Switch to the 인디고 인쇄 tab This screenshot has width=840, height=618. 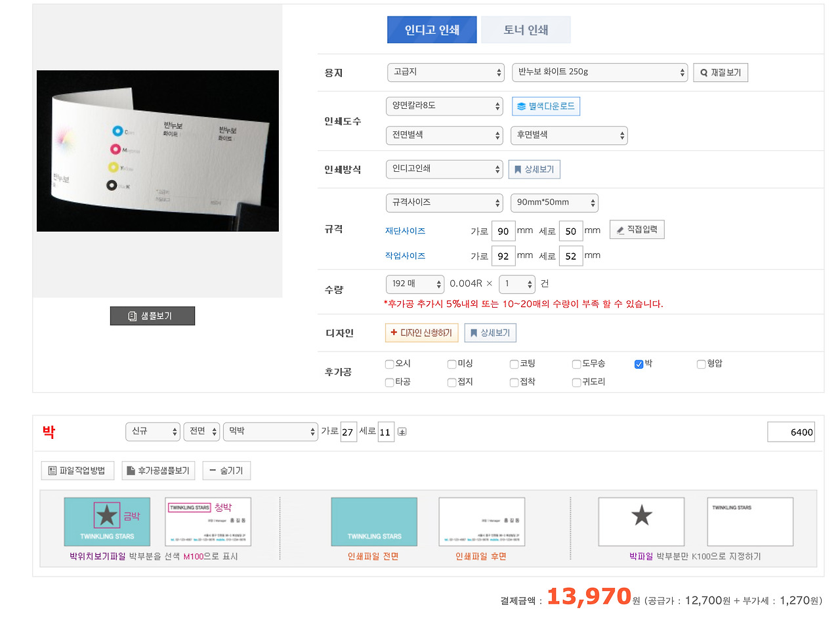pos(432,30)
